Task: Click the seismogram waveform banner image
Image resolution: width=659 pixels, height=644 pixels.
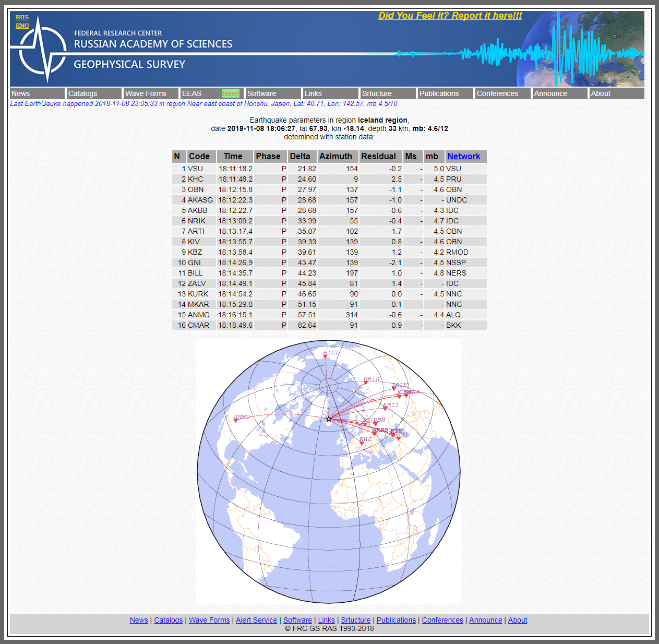Action: tap(522, 52)
